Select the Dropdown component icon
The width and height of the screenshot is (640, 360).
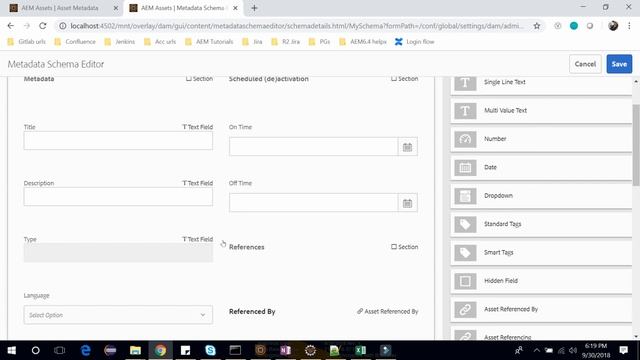pos(465,196)
